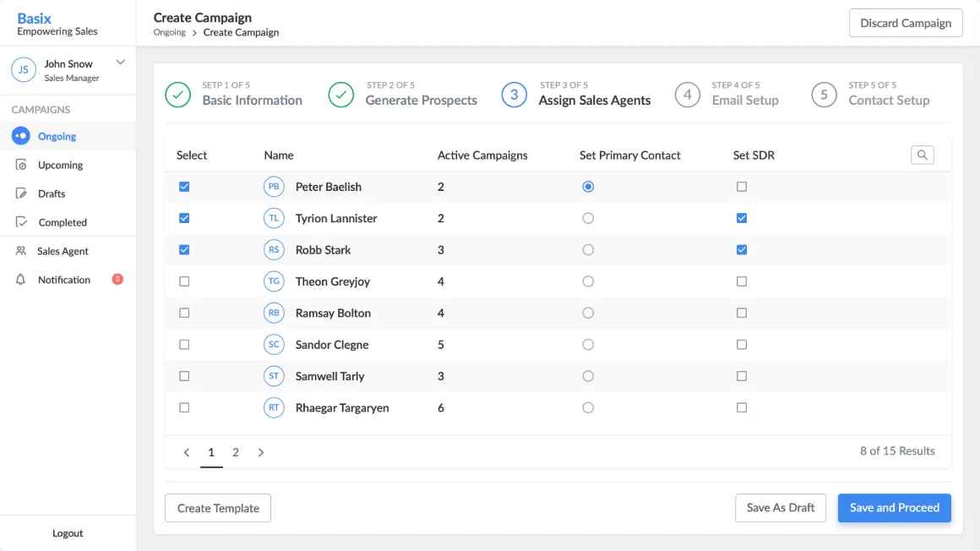Click the Step 3 number circle
Screen dimensions: 980x551
(514, 95)
